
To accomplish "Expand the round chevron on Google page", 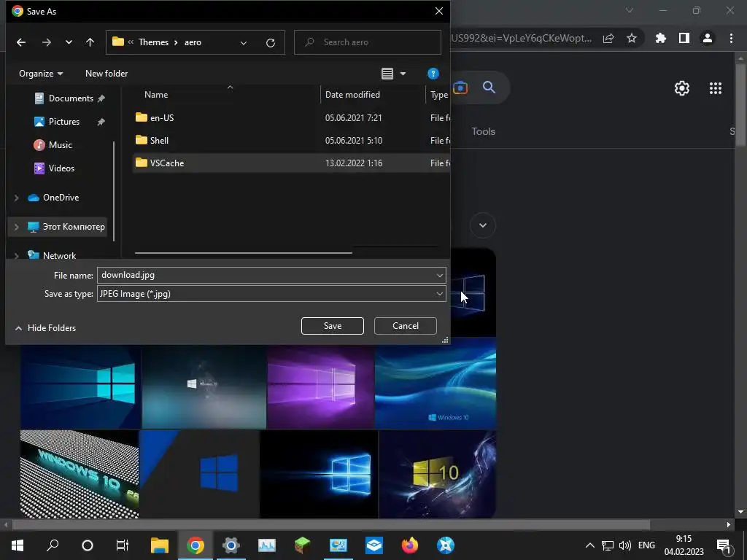I will 483,225.
